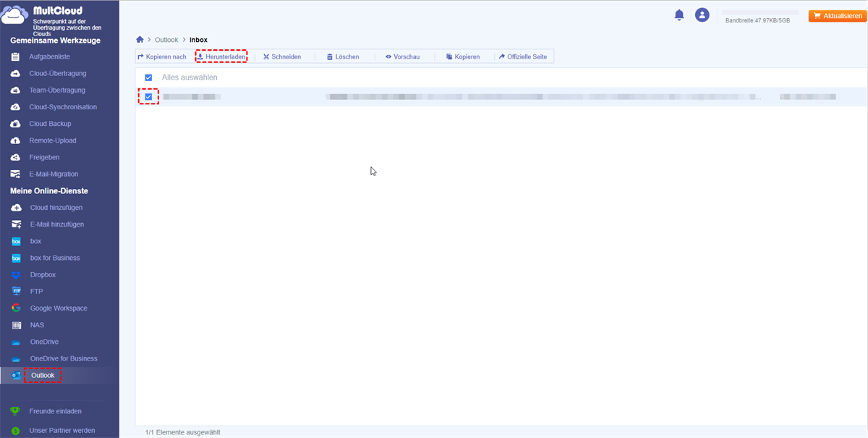Viewport: 868px width, 438px height.
Task: Open the Outlook breadcrumb link
Action: [166, 40]
